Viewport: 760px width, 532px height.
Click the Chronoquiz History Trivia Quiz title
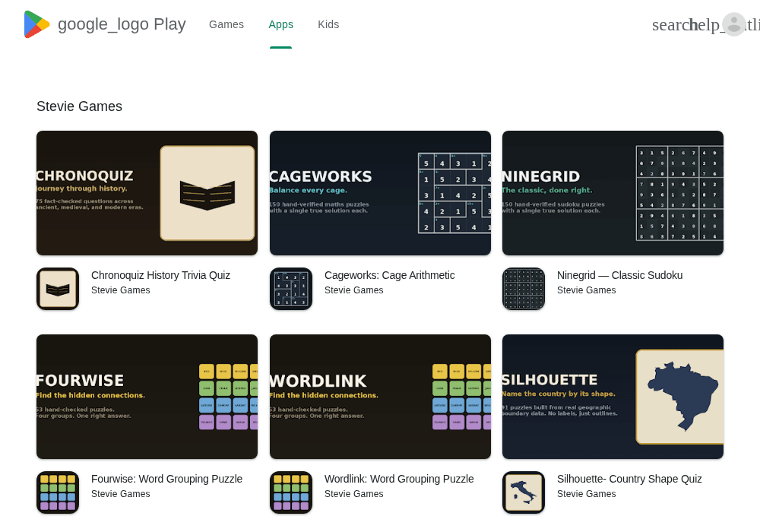(160, 275)
